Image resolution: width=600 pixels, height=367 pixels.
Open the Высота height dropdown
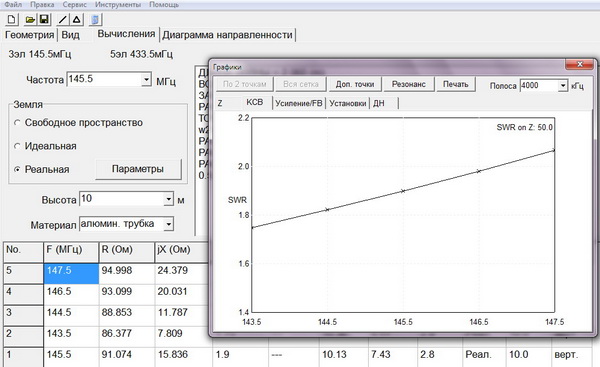point(168,199)
